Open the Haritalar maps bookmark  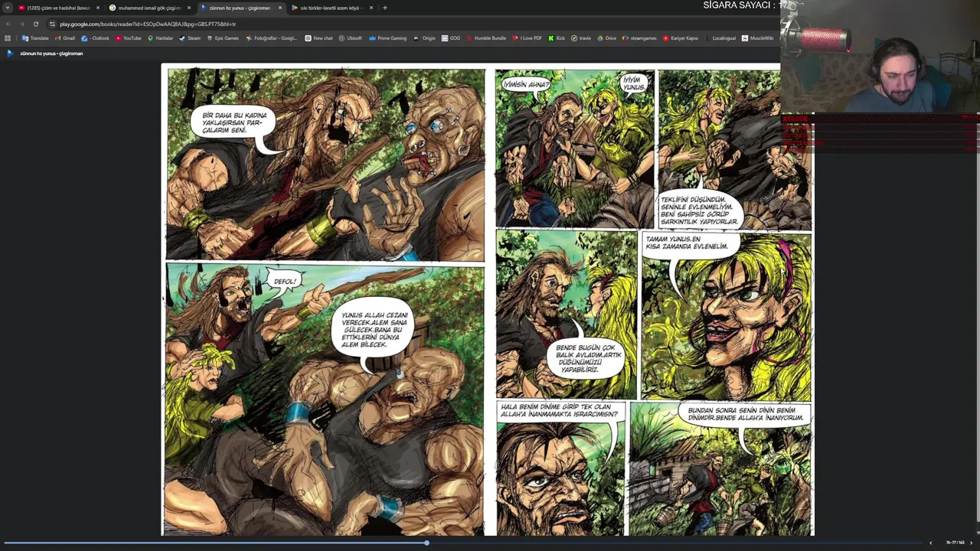coord(160,38)
